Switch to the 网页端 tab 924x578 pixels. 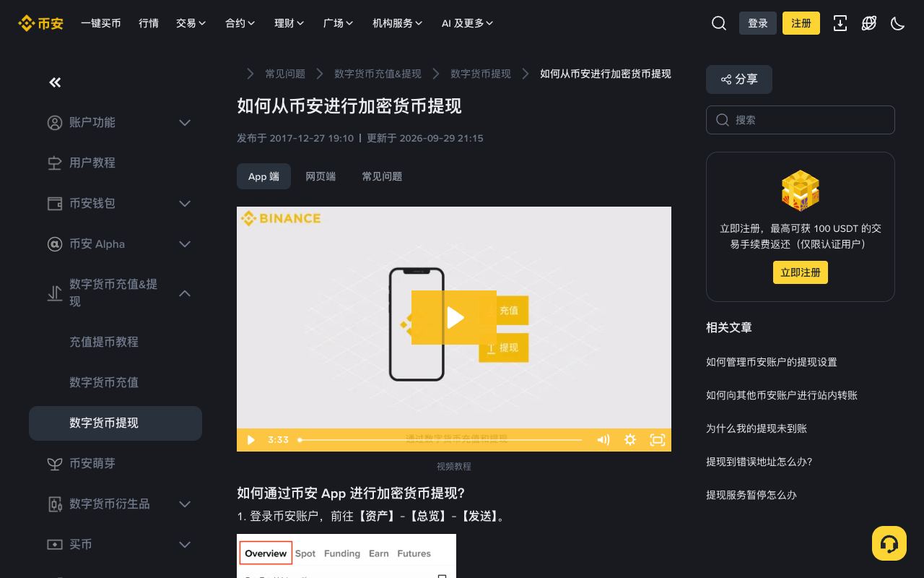point(321,176)
